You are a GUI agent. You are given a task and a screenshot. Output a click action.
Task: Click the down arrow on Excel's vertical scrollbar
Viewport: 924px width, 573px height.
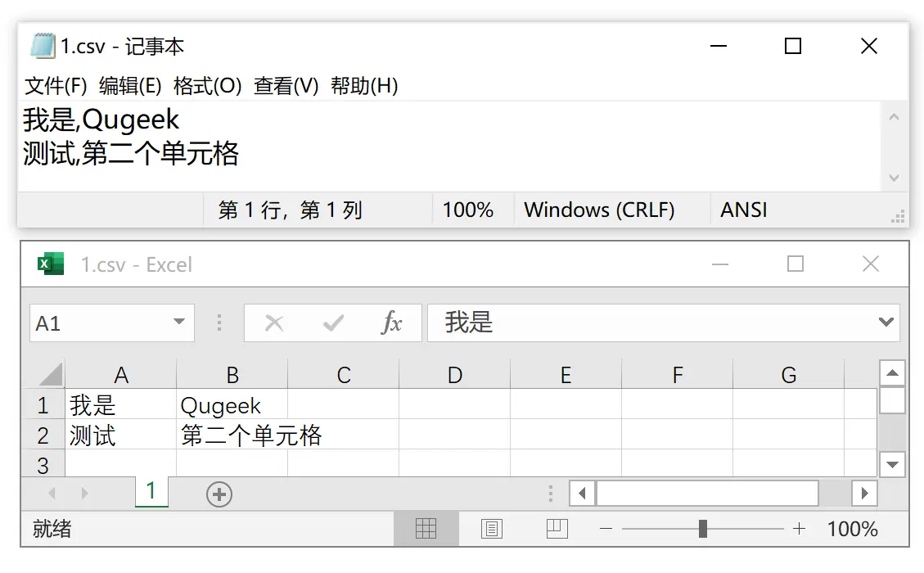point(893,465)
